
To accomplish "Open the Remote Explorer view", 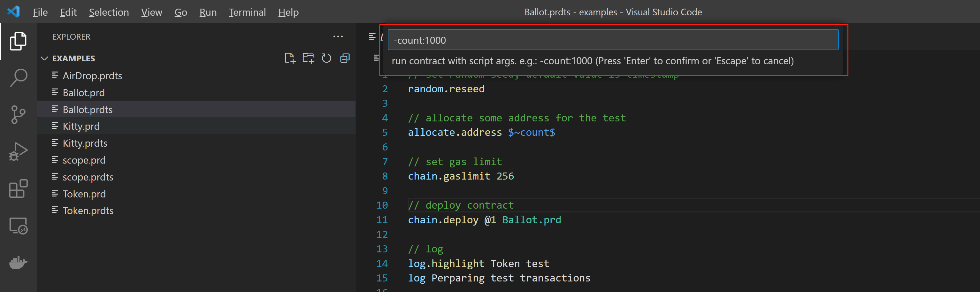I will (18, 225).
